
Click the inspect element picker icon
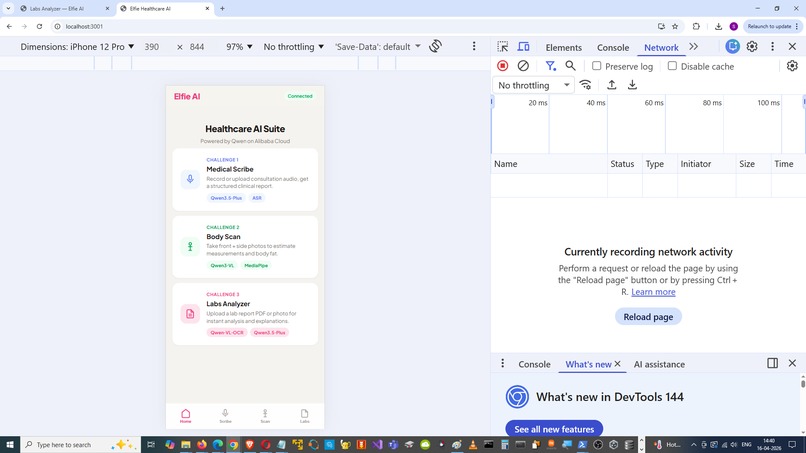(x=503, y=47)
